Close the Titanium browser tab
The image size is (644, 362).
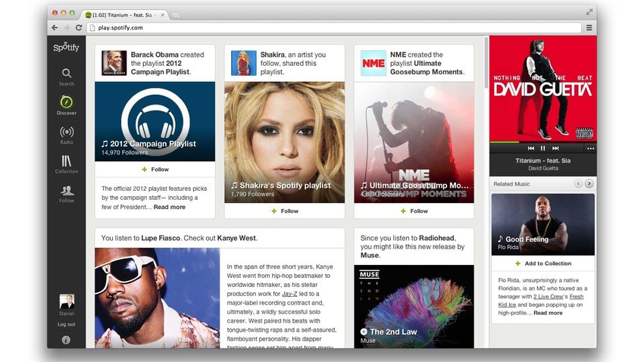click(163, 15)
